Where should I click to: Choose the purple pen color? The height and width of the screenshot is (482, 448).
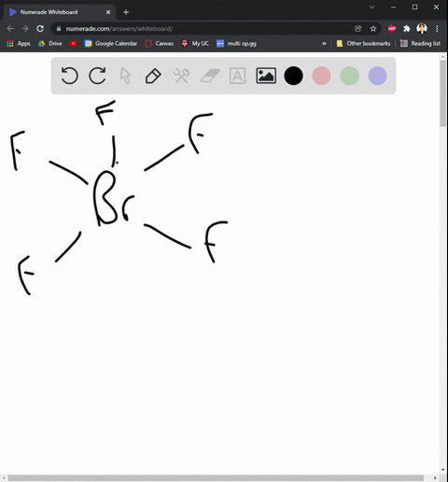pos(377,76)
